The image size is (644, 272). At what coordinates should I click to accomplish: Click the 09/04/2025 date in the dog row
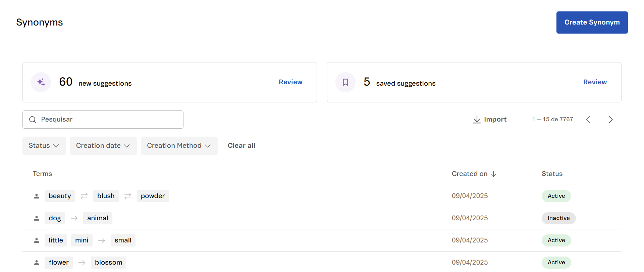(x=470, y=218)
